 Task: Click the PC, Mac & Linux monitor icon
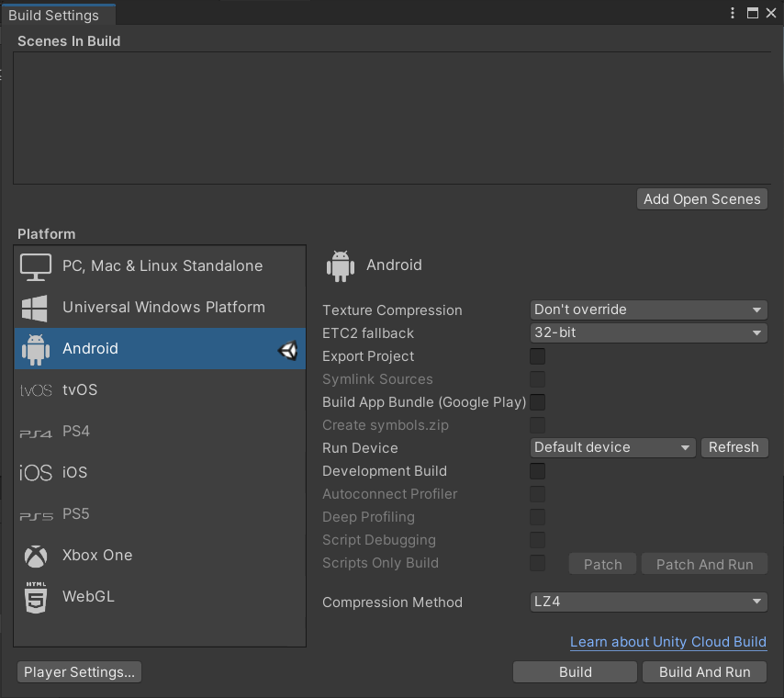pyautogui.click(x=36, y=266)
